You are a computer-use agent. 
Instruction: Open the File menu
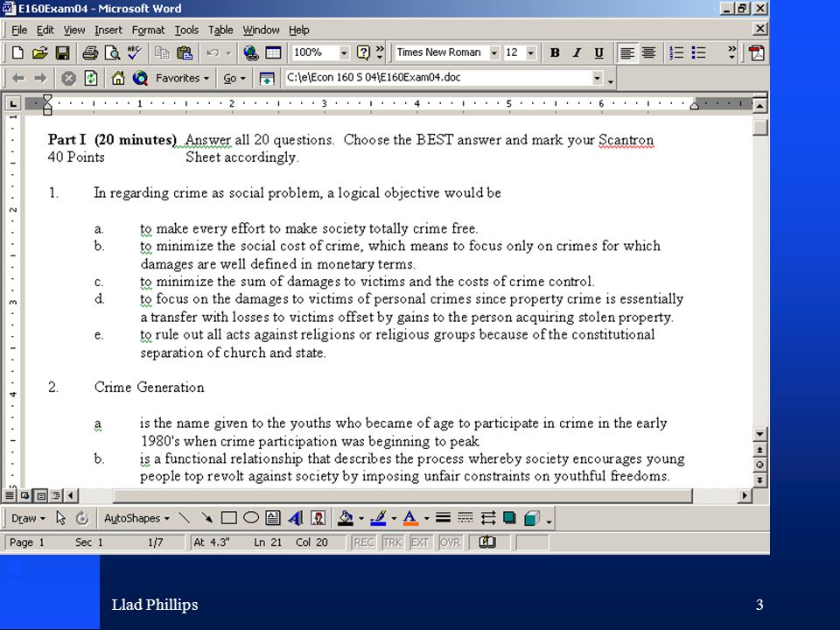(x=19, y=30)
